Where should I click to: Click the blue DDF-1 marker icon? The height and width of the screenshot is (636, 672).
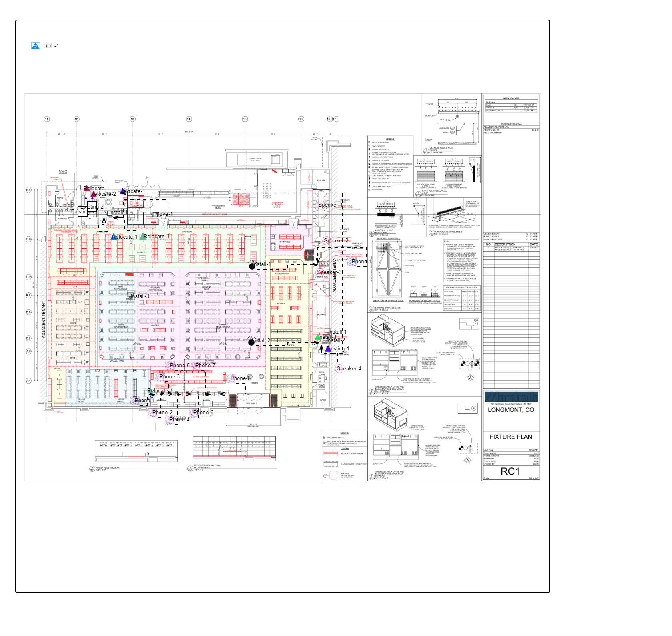pos(35,46)
